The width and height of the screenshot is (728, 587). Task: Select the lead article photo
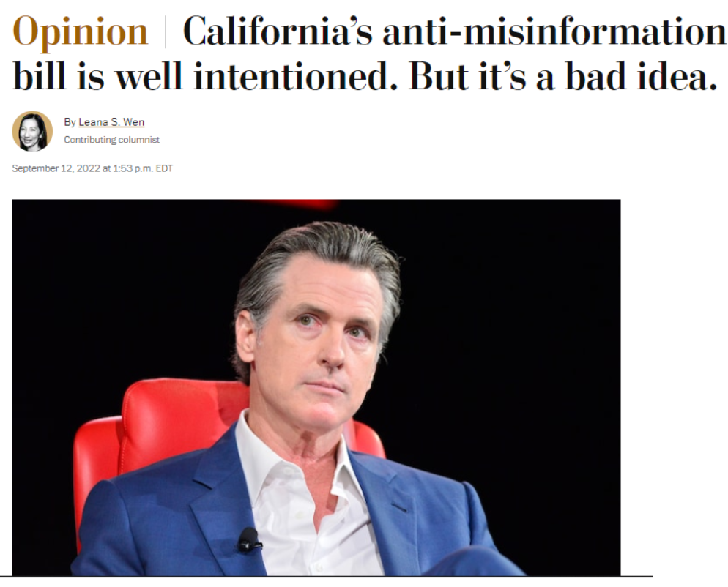[316, 387]
